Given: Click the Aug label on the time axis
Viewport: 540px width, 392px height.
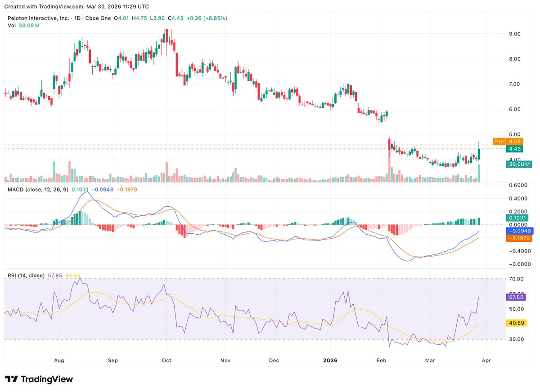Looking at the screenshot, I should click(59, 361).
